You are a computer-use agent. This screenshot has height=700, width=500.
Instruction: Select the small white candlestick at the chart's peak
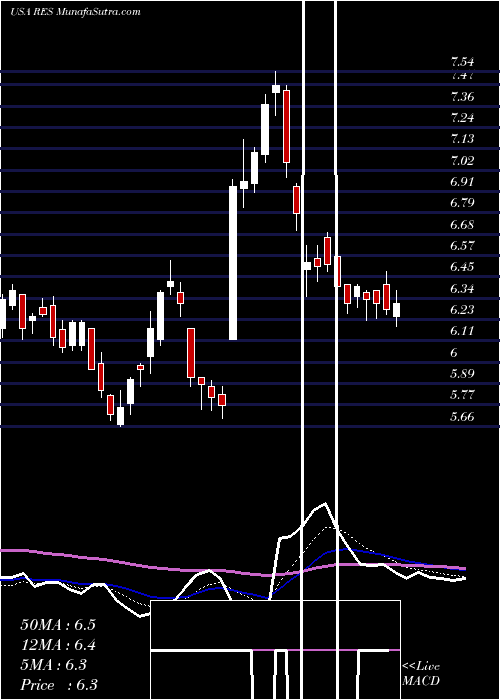[276, 88]
